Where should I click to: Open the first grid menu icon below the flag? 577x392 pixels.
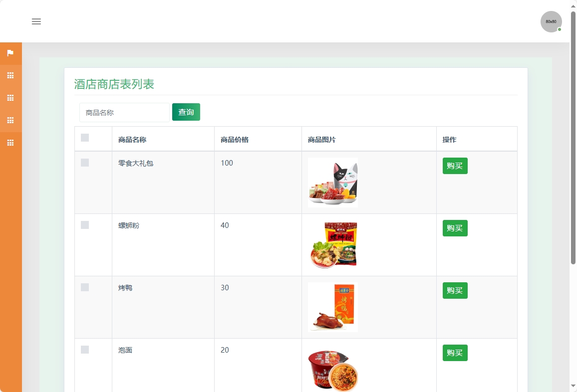[10, 75]
